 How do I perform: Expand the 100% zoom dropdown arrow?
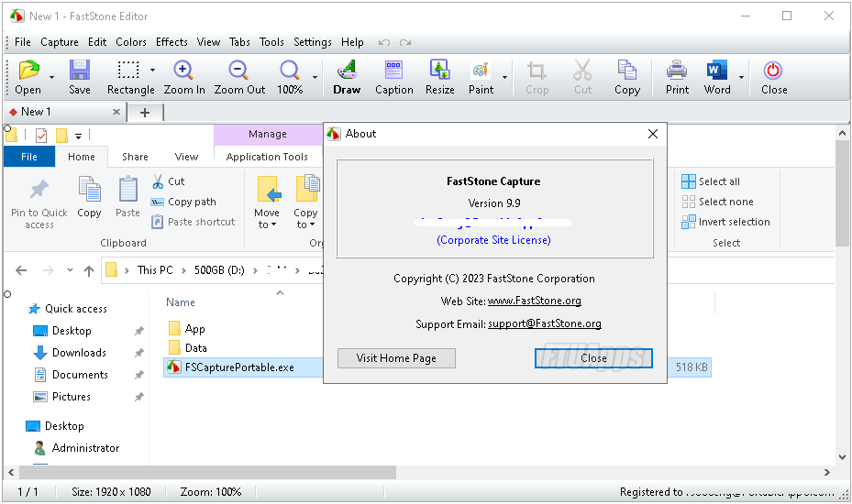[315, 77]
